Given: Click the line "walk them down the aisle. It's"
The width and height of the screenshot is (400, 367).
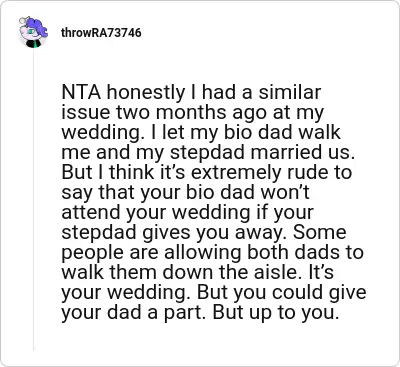Looking at the screenshot, I should (197, 272).
